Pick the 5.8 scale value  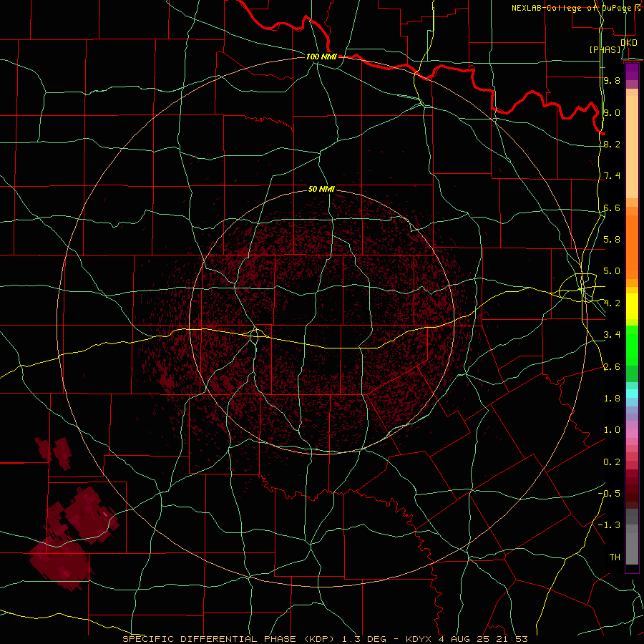tap(612, 240)
